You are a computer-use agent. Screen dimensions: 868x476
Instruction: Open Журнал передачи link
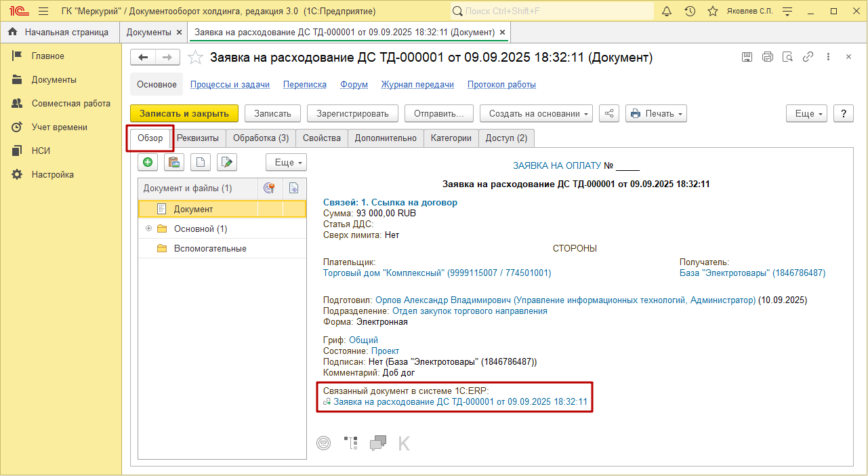pyautogui.click(x=417, y=85)
